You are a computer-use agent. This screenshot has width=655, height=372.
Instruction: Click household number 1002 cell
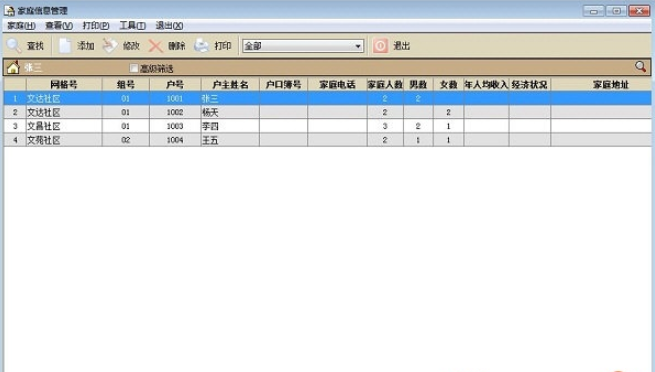tap(175, 112)
